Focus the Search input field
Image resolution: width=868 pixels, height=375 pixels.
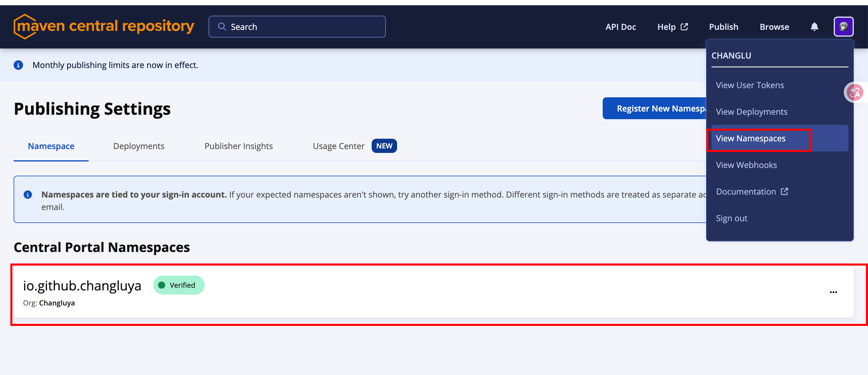point(297,27)
